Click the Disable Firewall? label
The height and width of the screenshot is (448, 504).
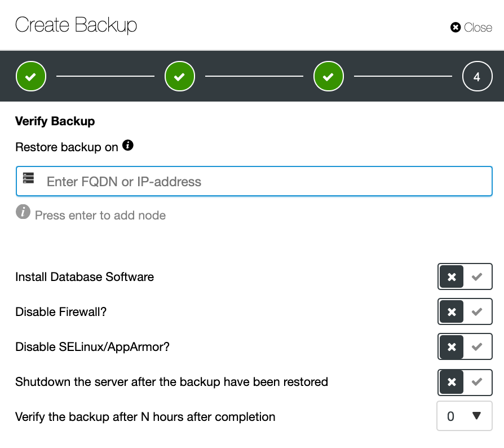point(61,311)
